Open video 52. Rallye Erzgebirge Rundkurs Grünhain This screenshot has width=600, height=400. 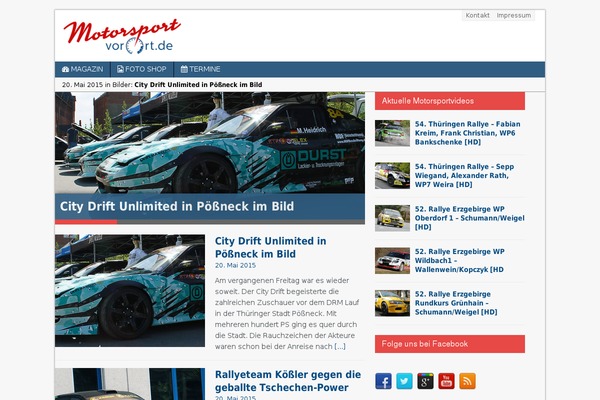click(456, 303)
